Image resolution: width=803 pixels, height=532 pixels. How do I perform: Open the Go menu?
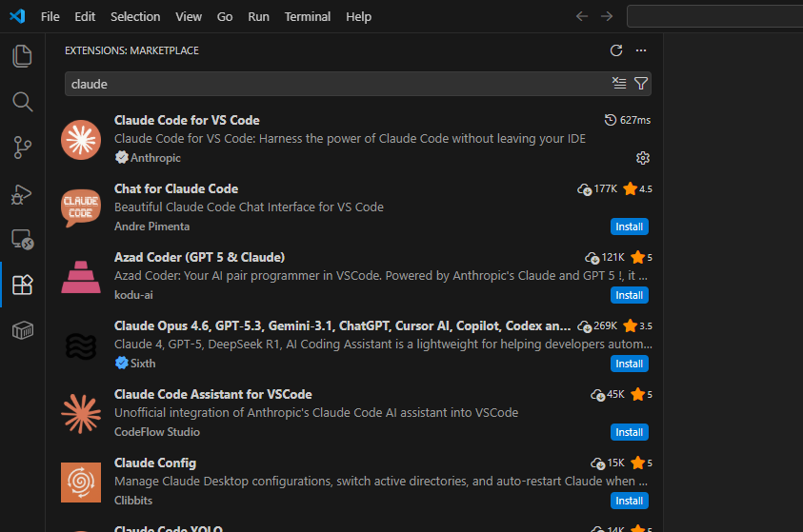tap(225, 17)
